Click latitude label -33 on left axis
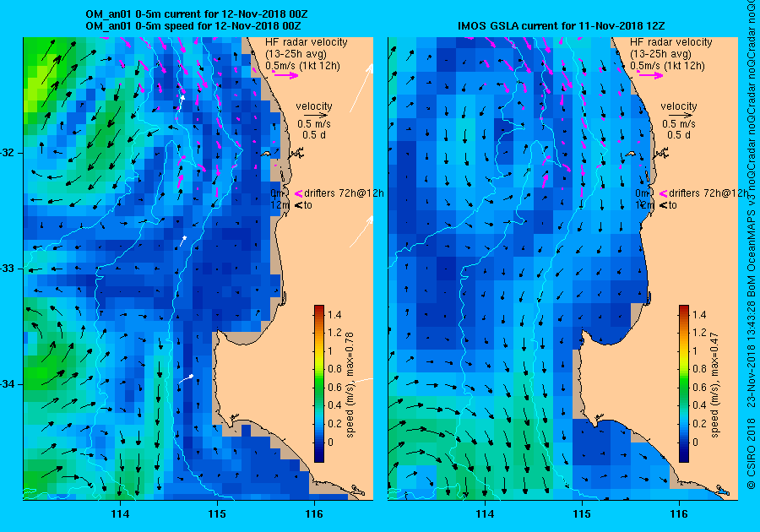Screen dimensions: 760x532 (8, 269)
